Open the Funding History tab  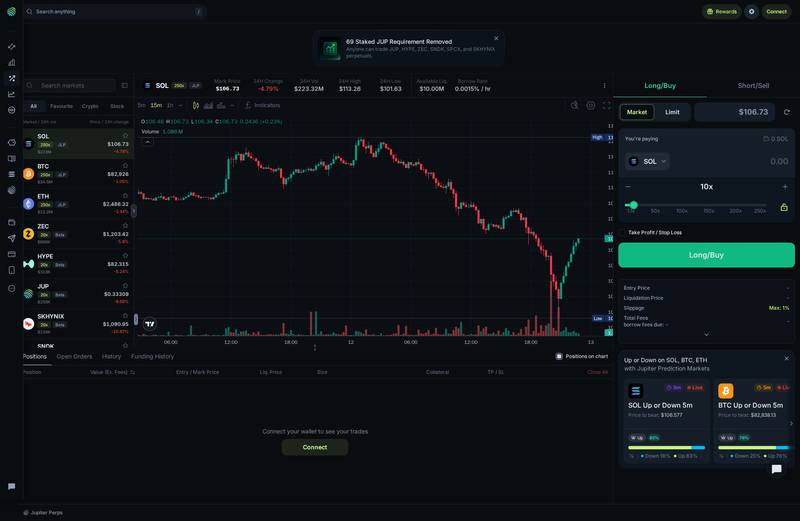click(x=153, y=356)
